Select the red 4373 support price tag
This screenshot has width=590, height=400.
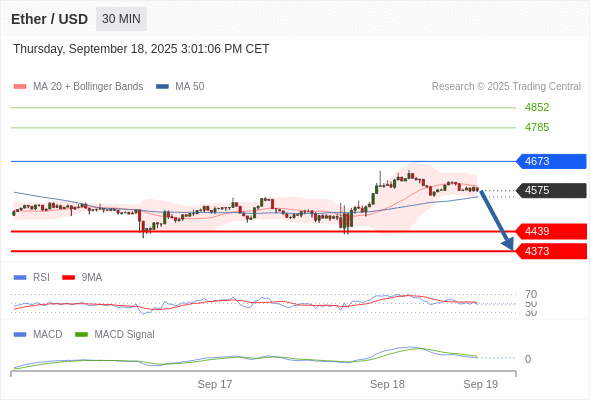(551, 251)
